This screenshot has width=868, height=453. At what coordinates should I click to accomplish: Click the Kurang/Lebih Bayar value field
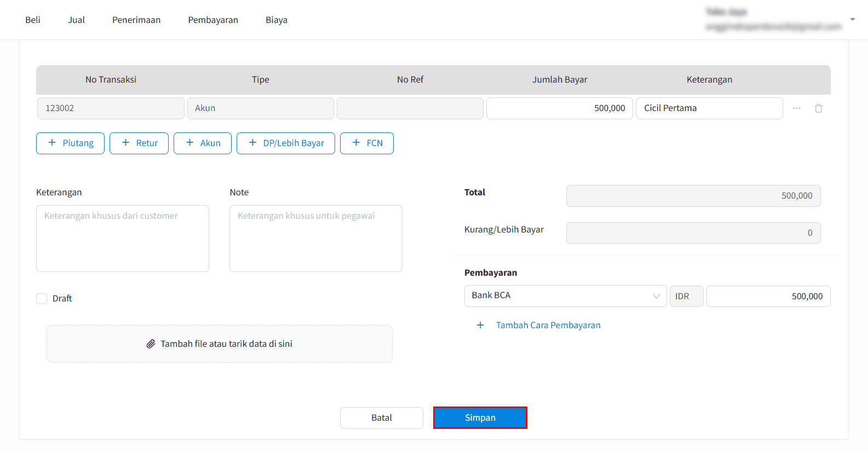click(x=693, y=233)
